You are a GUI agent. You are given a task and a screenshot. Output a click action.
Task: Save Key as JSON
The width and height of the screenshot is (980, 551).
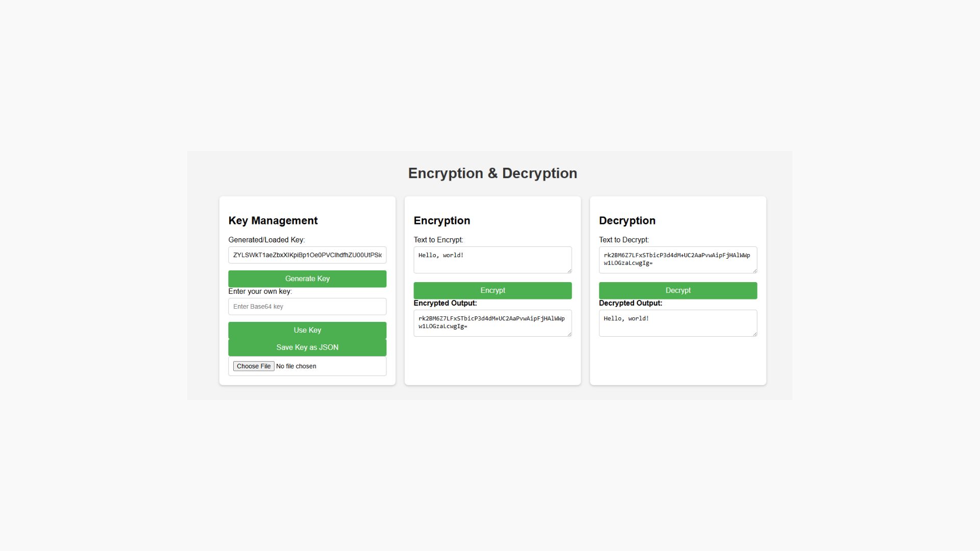coord(307,347)
